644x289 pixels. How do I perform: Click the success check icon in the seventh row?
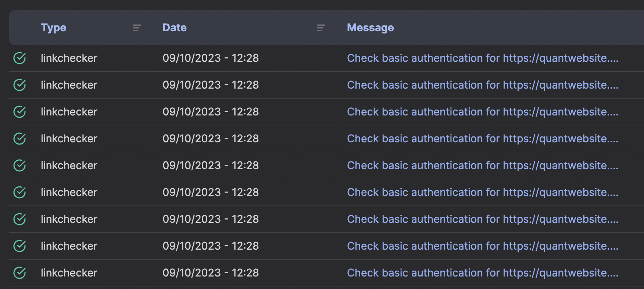(x=19, y=219)
